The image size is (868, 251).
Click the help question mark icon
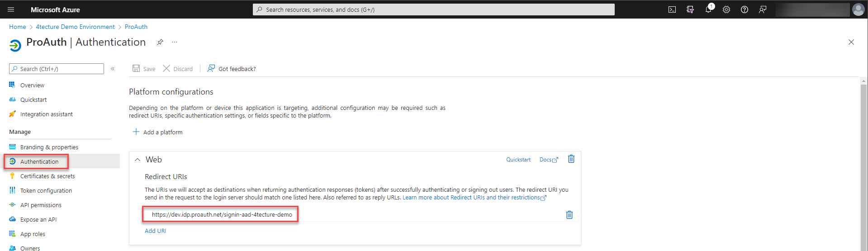click(x=745, y=9)
